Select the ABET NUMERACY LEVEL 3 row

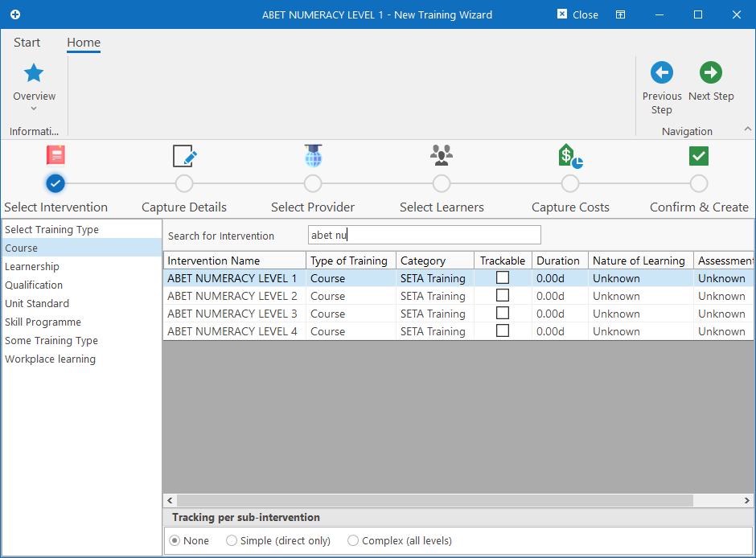tap(458, 314)
